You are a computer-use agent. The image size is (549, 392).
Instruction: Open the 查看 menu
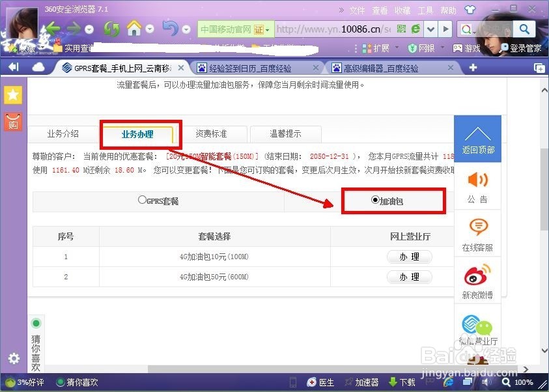[380, 10]
